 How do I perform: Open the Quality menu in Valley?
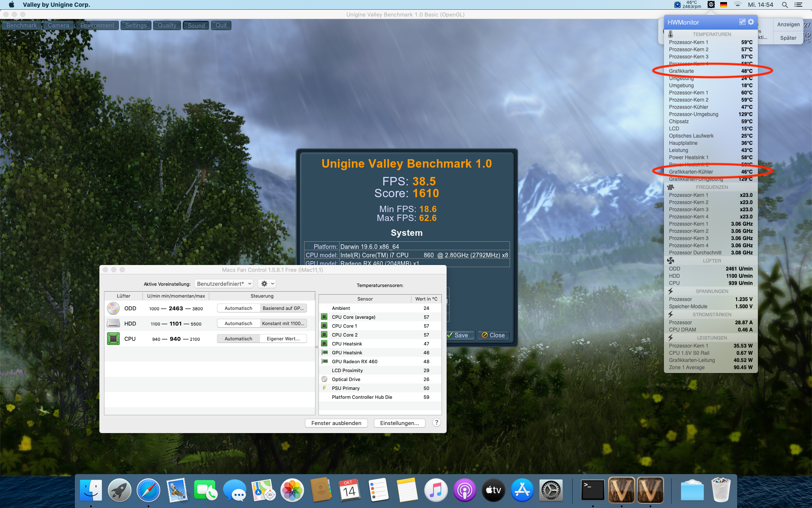click(167, 25)
